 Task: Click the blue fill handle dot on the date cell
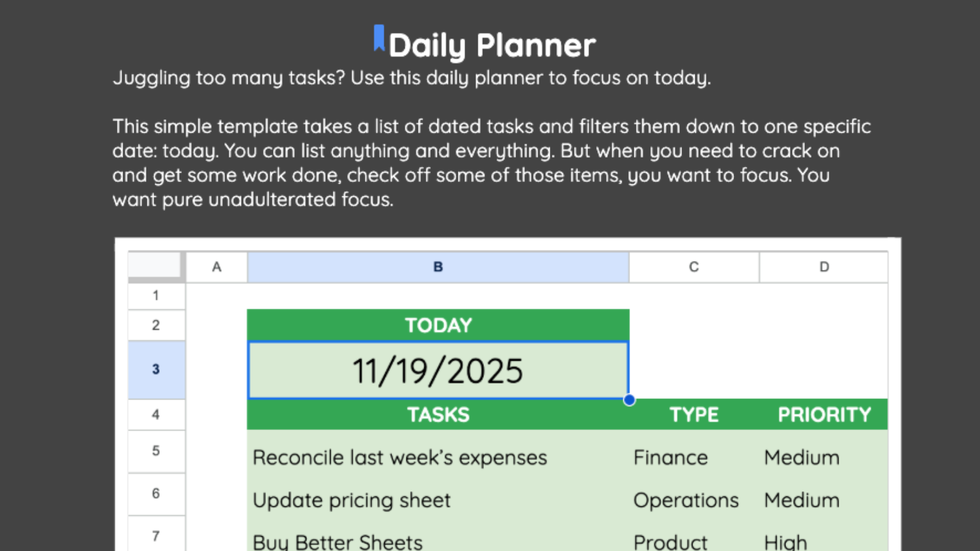click(x=629, y=400)
